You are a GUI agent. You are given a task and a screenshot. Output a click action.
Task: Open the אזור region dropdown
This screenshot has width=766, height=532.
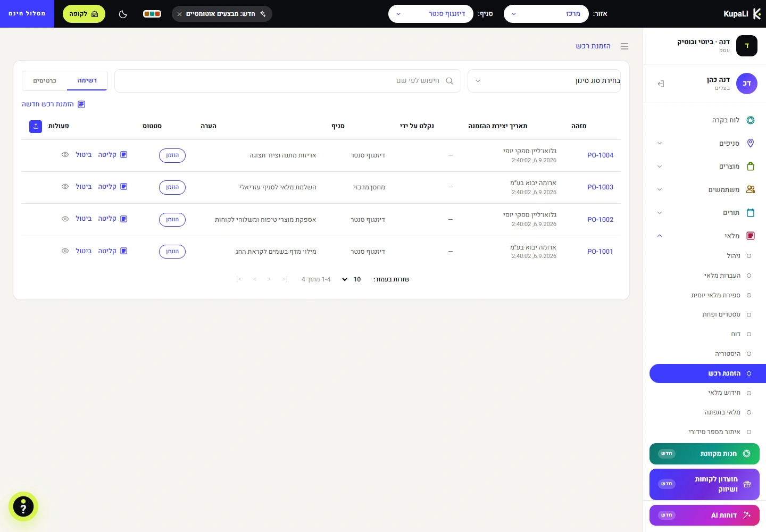tap(546, 14)
